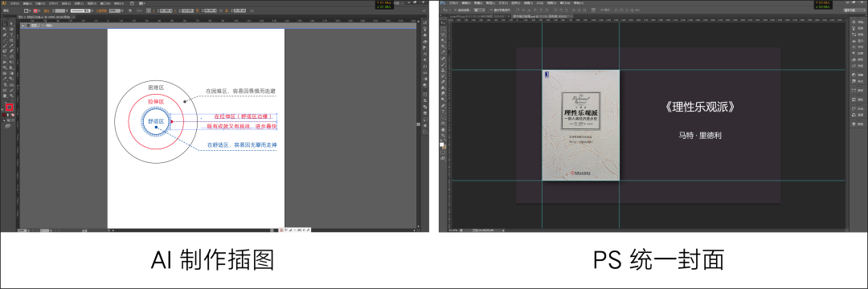
Task: Open the 滤镜 menu in Photoshop
Action: point(528,2)
